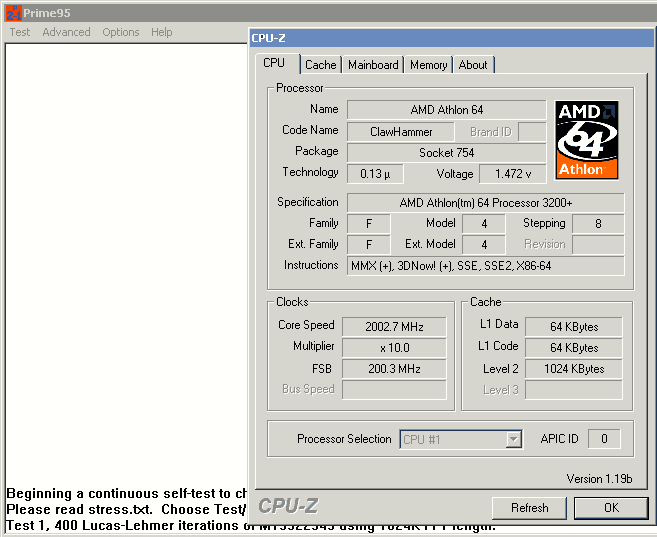Click the Socket 754 package value
The width and height of the screenshot is (657, 537).
[447, 153]
